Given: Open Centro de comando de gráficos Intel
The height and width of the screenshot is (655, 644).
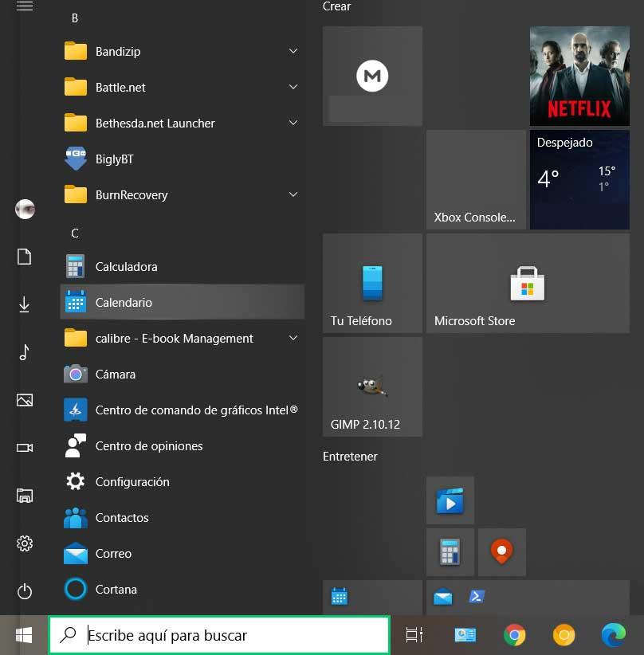Looking at the screenshot, I should pyautogui.click(x=183, y=410).
